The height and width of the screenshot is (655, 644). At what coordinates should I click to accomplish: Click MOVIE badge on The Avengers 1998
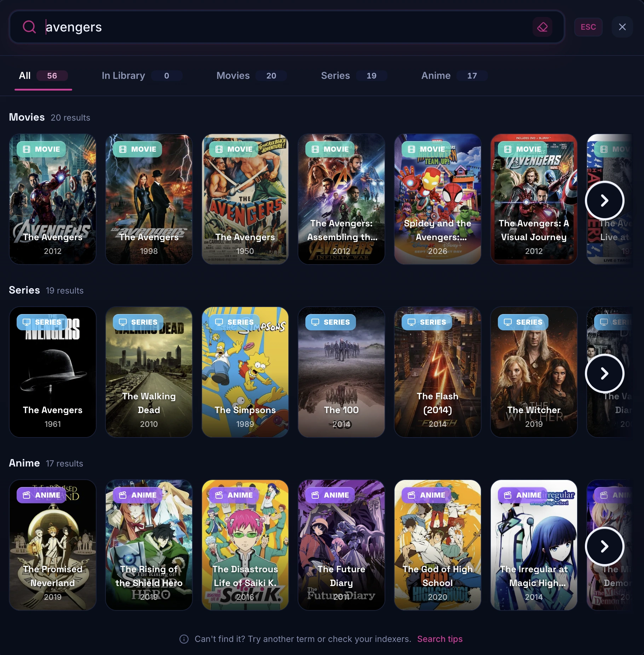[x=138, y=149]
